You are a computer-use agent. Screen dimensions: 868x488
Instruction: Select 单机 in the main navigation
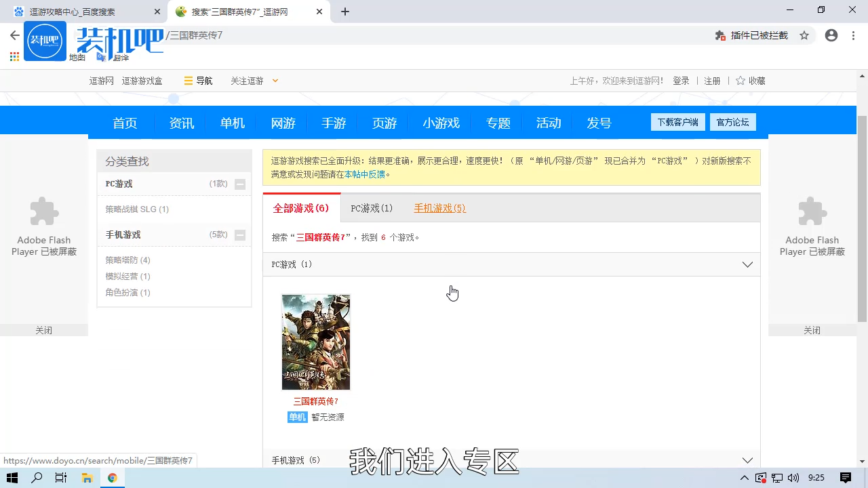pos(232,123)
